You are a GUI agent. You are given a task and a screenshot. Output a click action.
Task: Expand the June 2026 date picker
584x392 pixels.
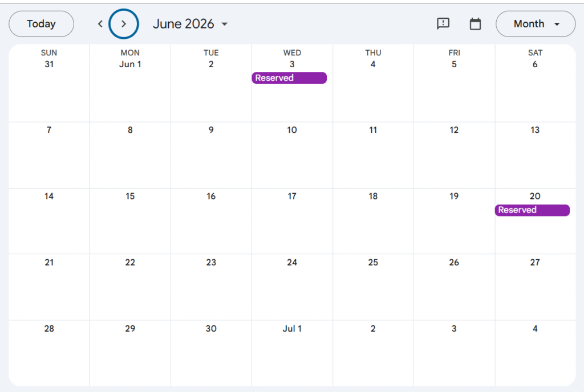point(190,24)
